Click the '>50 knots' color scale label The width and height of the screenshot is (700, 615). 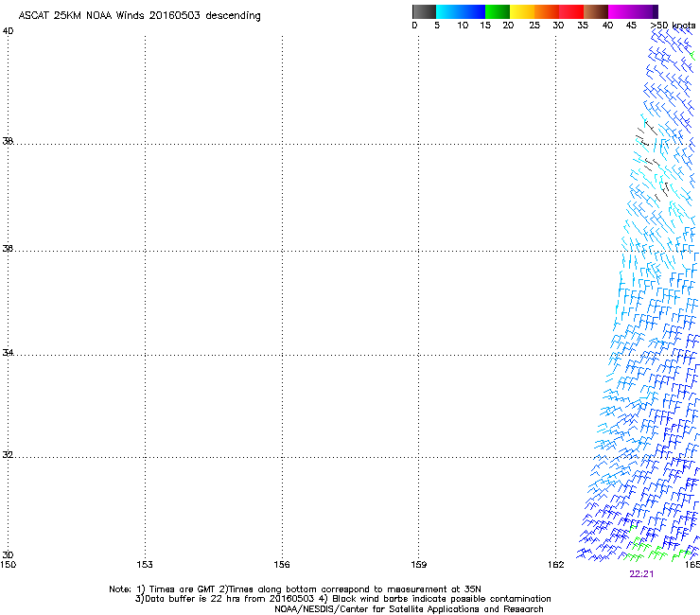[x=673, y=26]
